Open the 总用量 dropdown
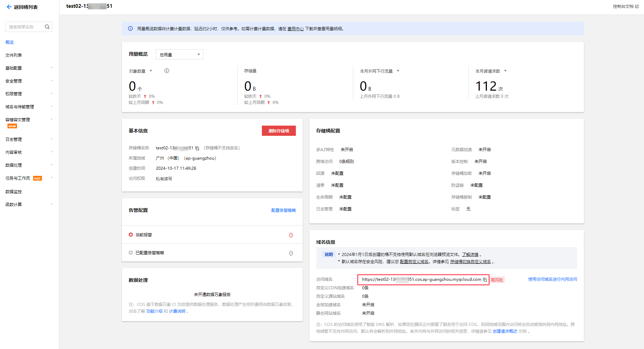 [x=179, y=55]
